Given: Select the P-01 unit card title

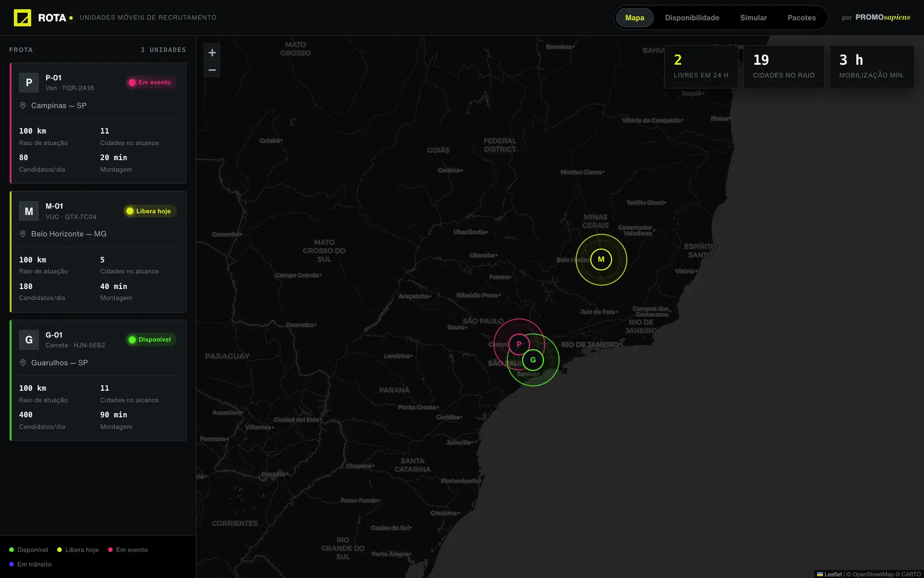Looking at the screenshot, I should (x=54, y=77).
